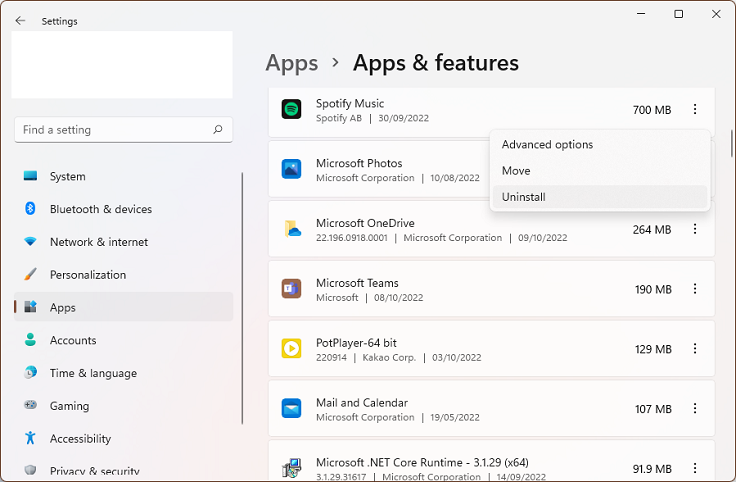Click the Spotify Music app icon

[291, 109]
